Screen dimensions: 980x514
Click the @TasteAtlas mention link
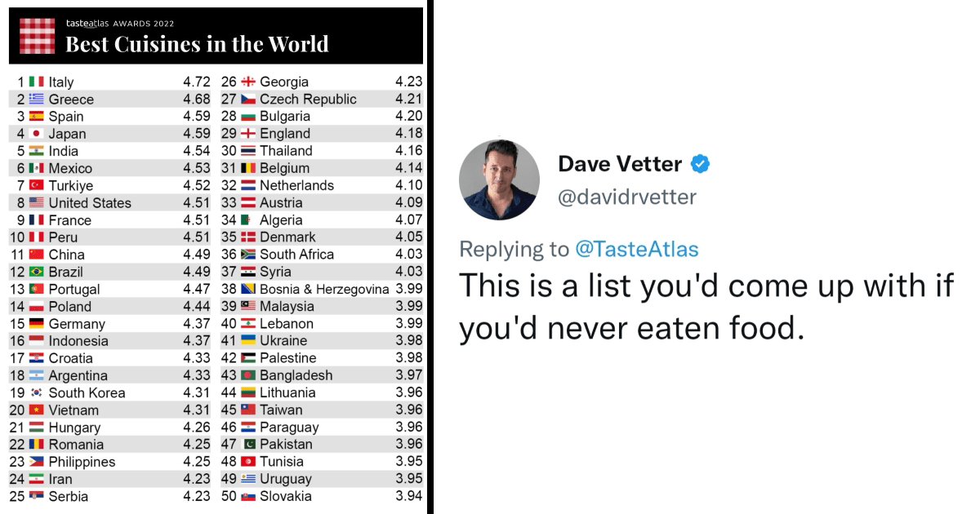tap(637, 249)
